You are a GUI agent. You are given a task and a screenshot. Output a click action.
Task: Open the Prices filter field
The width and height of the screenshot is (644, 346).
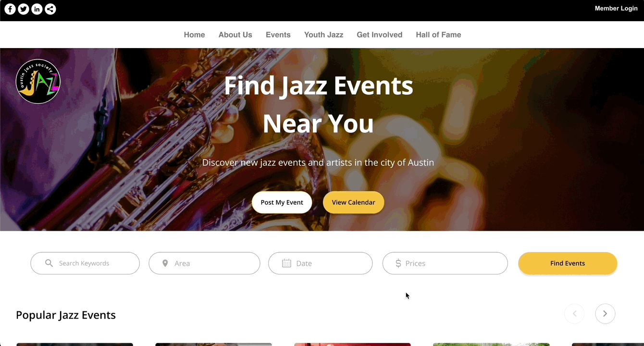coord(445,263)
